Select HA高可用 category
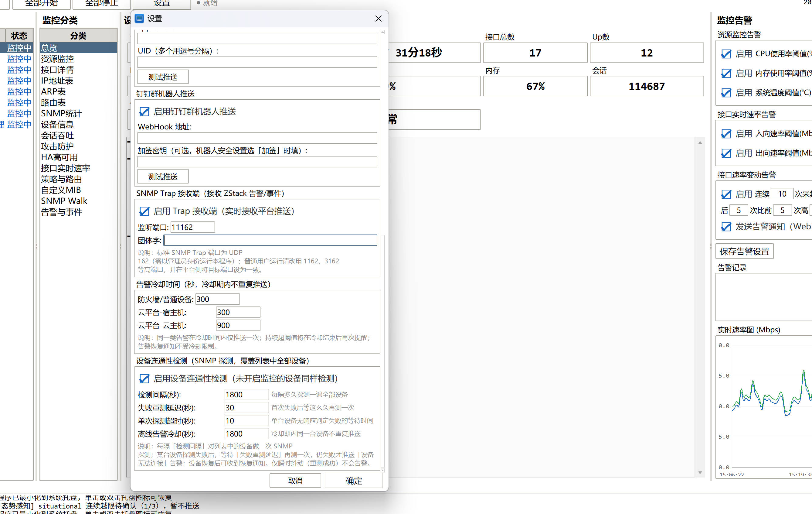This screenshot has width=812, height=514. point(78,157)
